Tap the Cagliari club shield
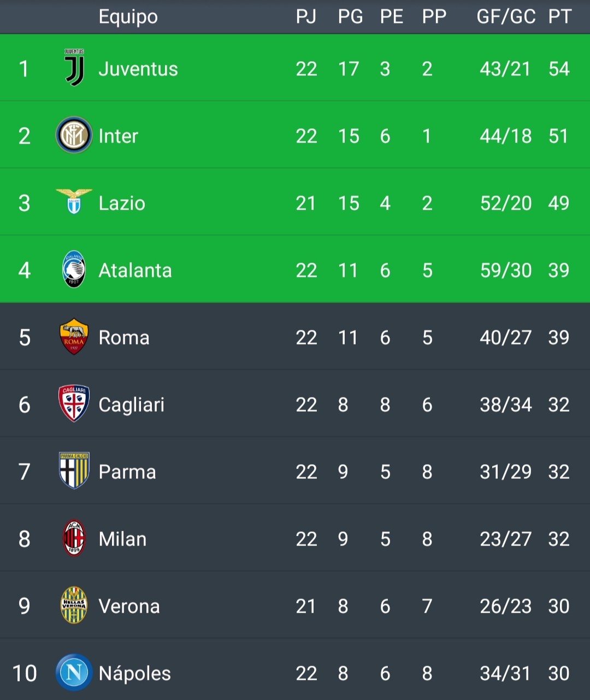Viewport: 590px width, 700px height. pyautogui.click(x=74, y=404)
